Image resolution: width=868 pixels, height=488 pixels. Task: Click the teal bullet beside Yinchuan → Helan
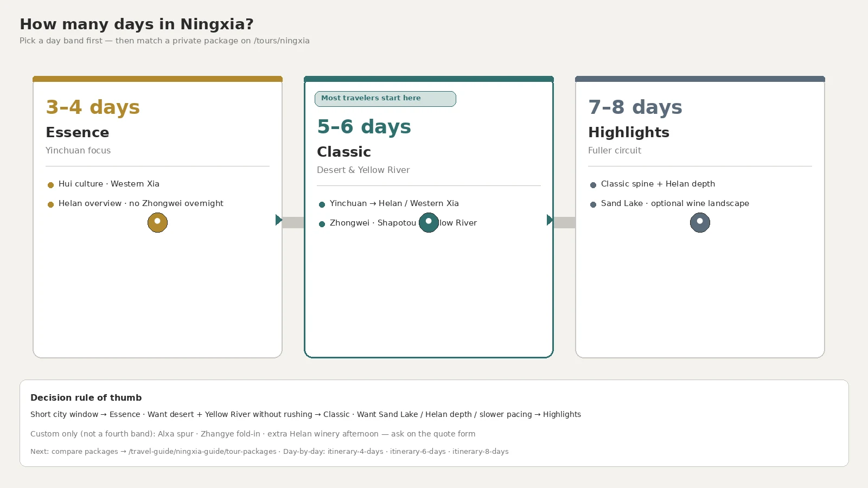(x=322, y=204)
